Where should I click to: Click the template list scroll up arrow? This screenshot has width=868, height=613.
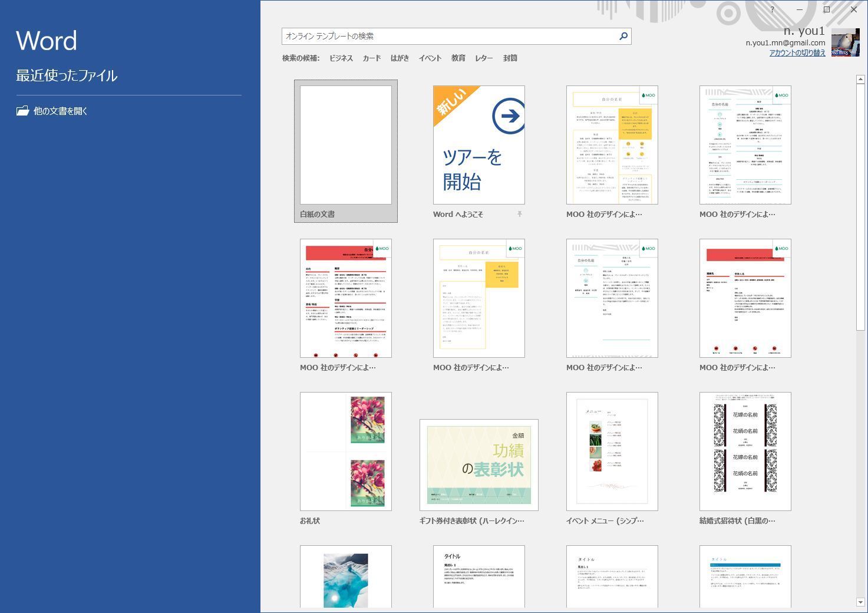click(x=860, y=79)
